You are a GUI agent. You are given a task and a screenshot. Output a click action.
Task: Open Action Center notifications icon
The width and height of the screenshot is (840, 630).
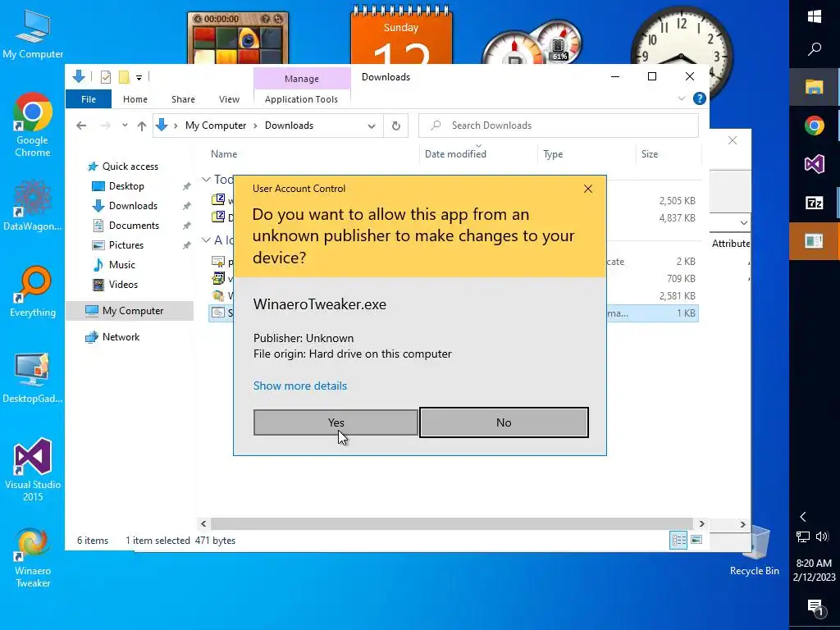[x=815, y=607]
